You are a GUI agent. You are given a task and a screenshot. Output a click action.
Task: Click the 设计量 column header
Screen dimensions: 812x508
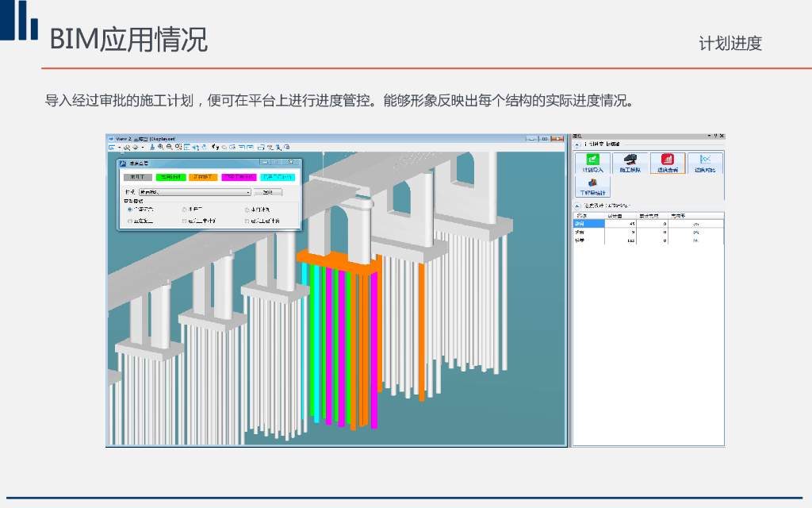(620, 216)
